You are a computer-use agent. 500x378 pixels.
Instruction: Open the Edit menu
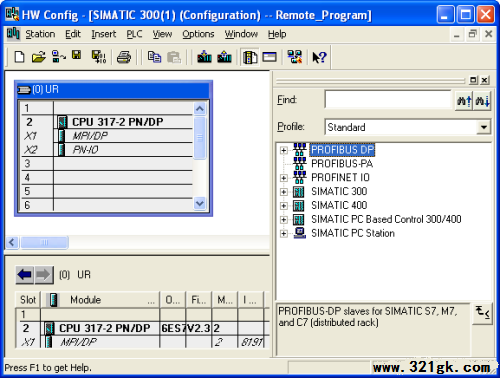click(73, 34)
